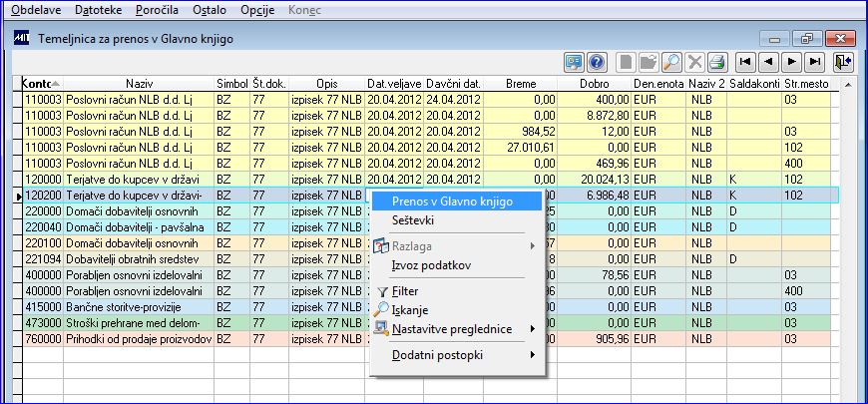Select the Dobro value 469,96
This screenshot has width=868, height=404.
tap(595, 164)
